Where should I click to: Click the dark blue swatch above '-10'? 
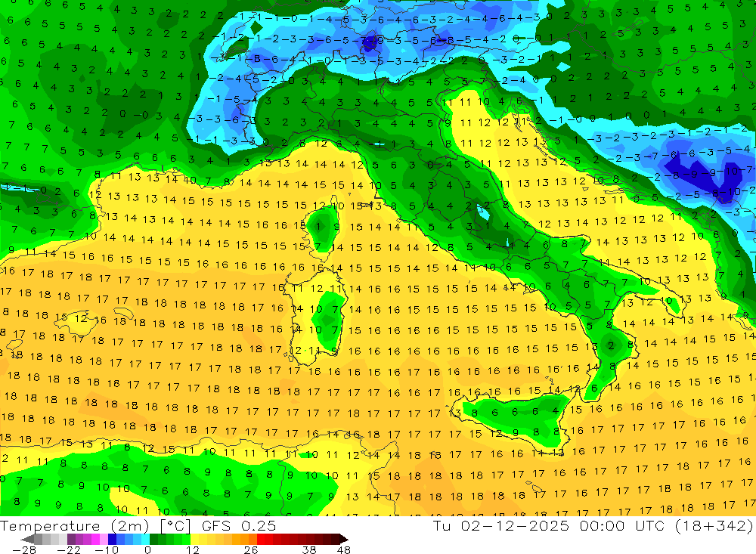point(113,539)
